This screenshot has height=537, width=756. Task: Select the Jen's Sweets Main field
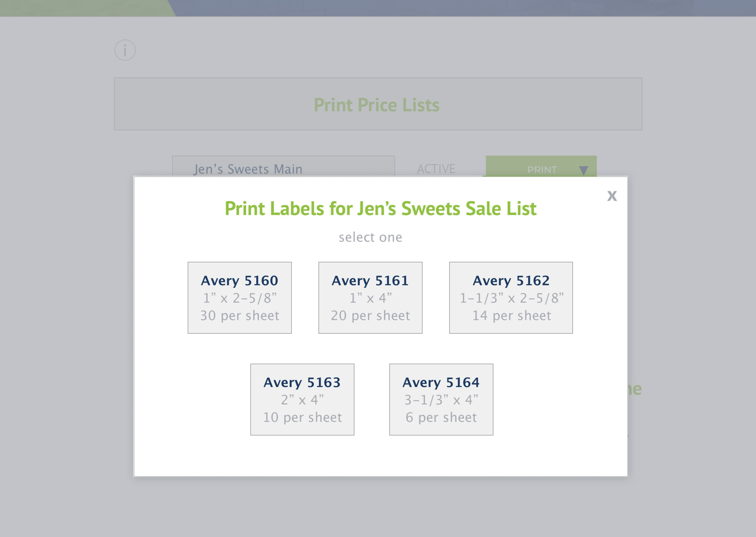pyautogui.click(x=283, y=166)
